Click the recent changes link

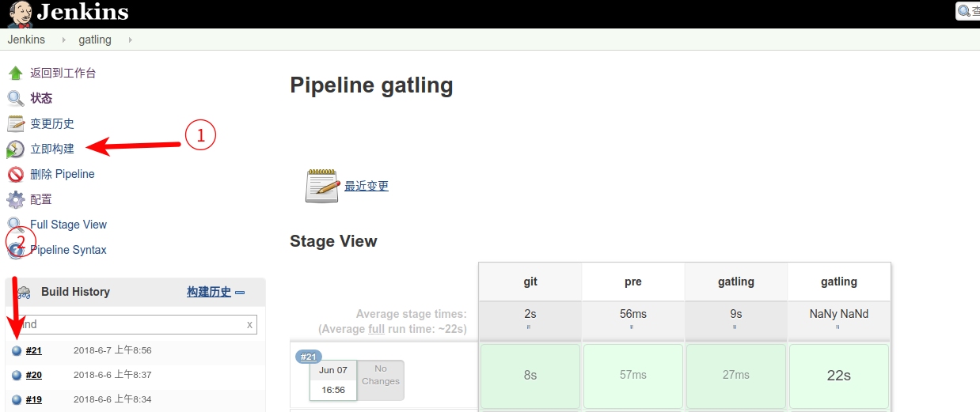point(367,187)
